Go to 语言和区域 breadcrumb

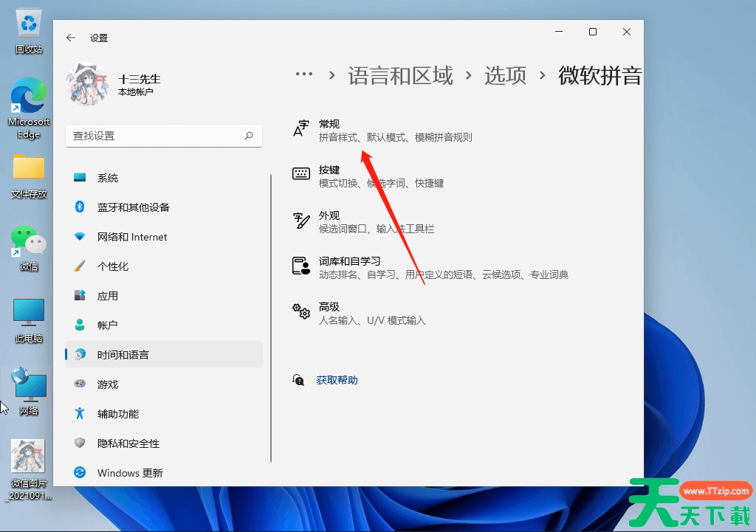(x=401, y=76)
